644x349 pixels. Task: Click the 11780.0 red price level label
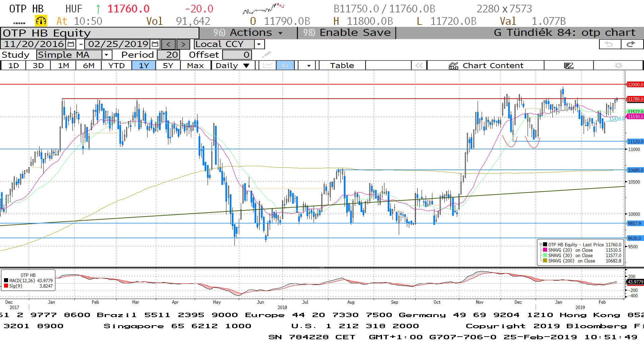coord(635,99)
